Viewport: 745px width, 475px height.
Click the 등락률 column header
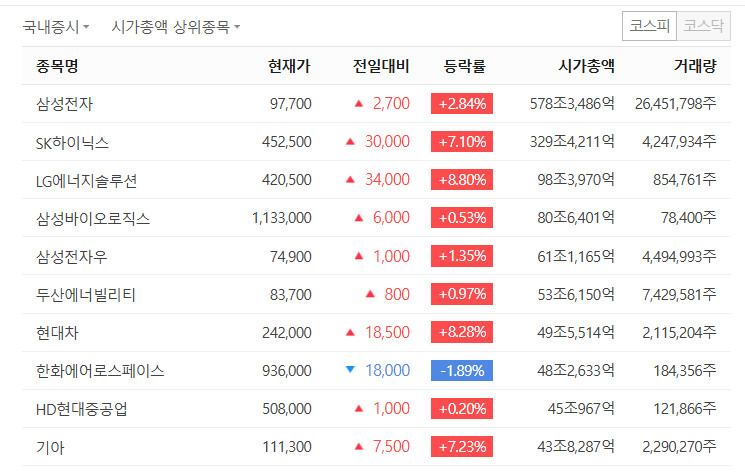(x=465, y=66)
